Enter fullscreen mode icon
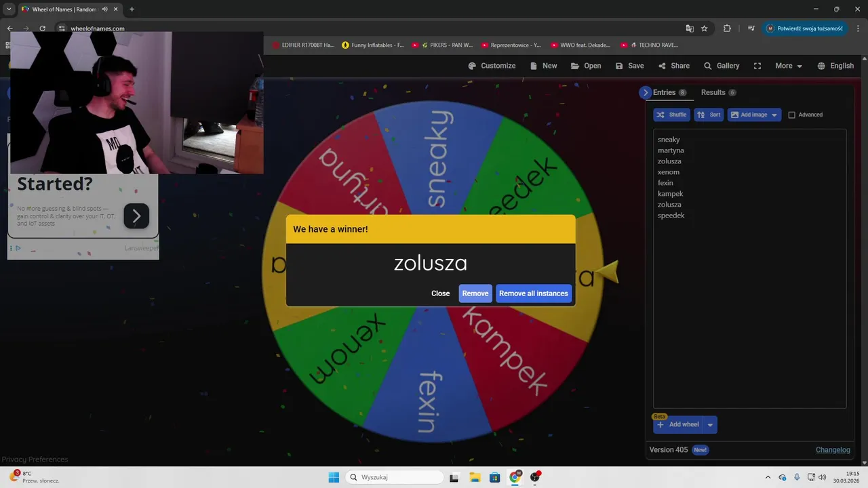868x488 pixels. coord(757,66)
